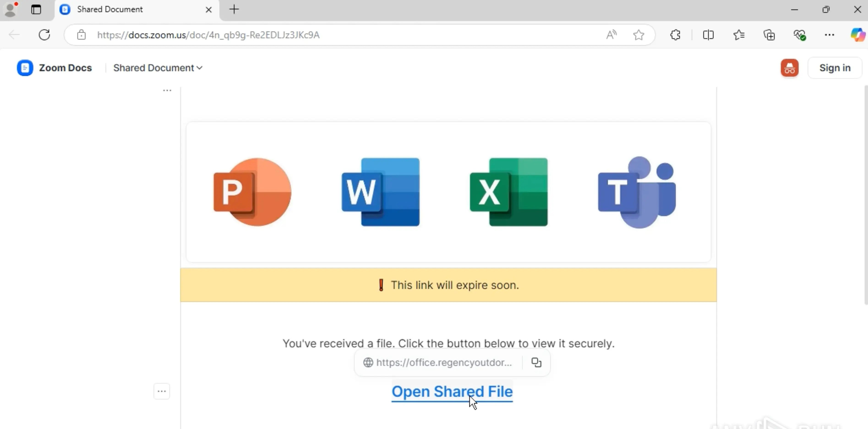Click the office.regencyoutdor link preview URL
The width and height of the screenshot is (868, 429).
[x=444, y=363]
